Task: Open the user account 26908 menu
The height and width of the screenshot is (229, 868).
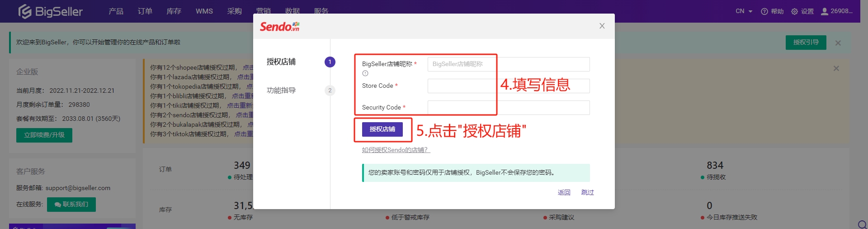Action: [x=837, y=11]
